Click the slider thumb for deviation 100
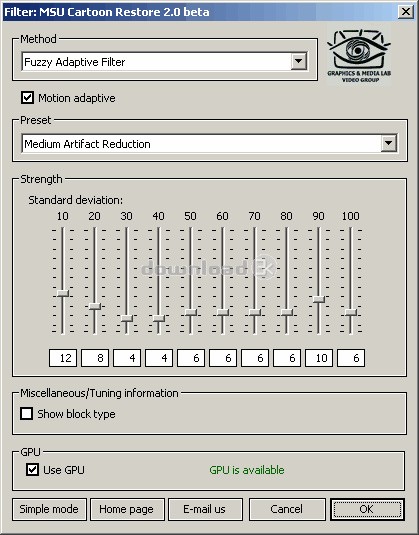The image size is (419, 535). [x=351, y=312]
